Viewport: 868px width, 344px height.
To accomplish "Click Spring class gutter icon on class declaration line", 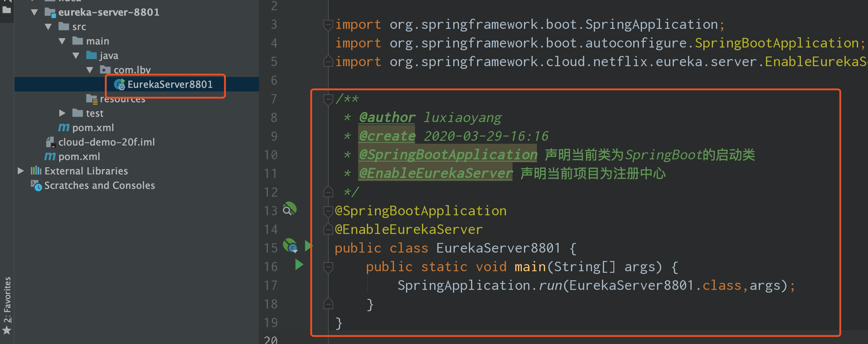I will 290,246.
